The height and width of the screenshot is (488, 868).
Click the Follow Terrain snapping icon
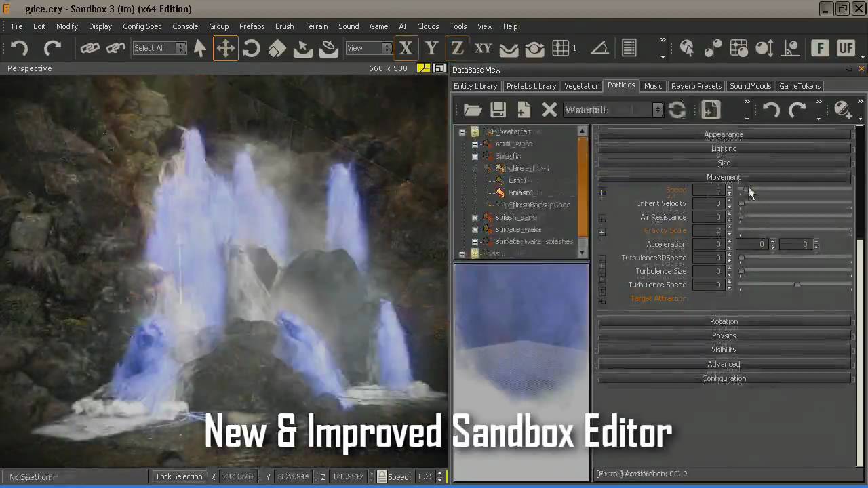(x=329, y=48)
